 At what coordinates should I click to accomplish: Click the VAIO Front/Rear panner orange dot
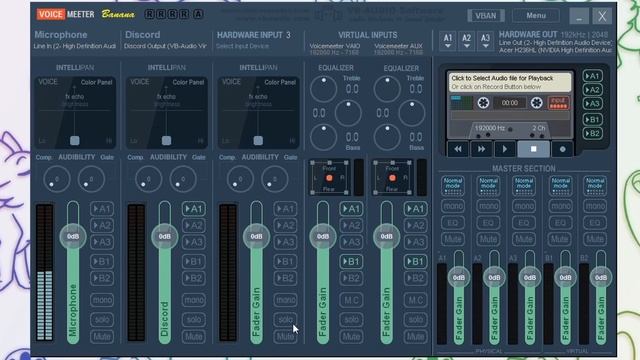pyautogui.click(x=329, y=178)
